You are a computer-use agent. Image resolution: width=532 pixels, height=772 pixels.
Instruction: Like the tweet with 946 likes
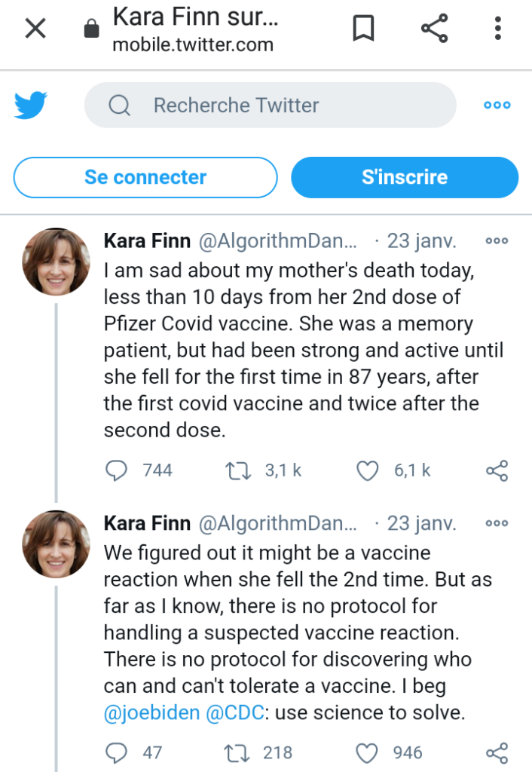367,752
